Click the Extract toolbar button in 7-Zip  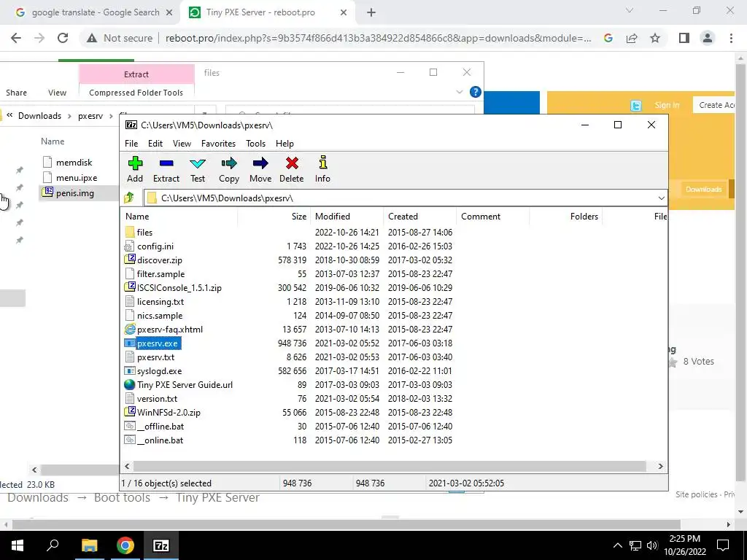coord(166,169)
